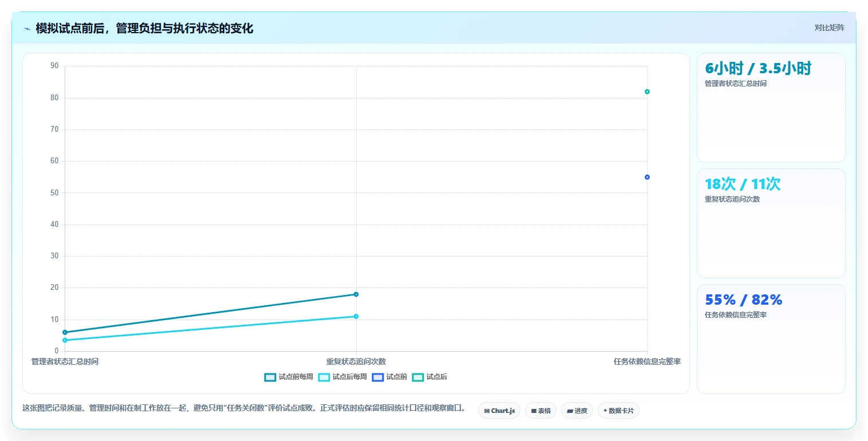Click the 试点前每周 data point at 18
Viewport: 868px width, 441px height.
pos(356,294)
